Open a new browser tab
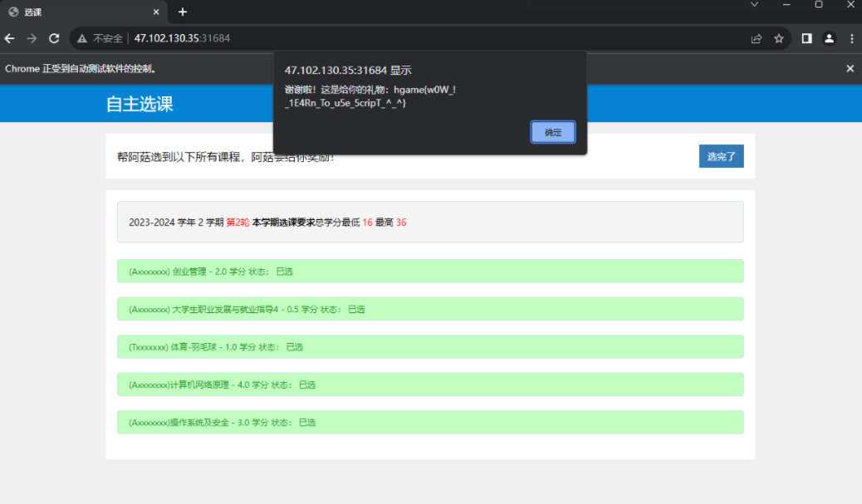862x504 pixels. [x=183, y=12]
